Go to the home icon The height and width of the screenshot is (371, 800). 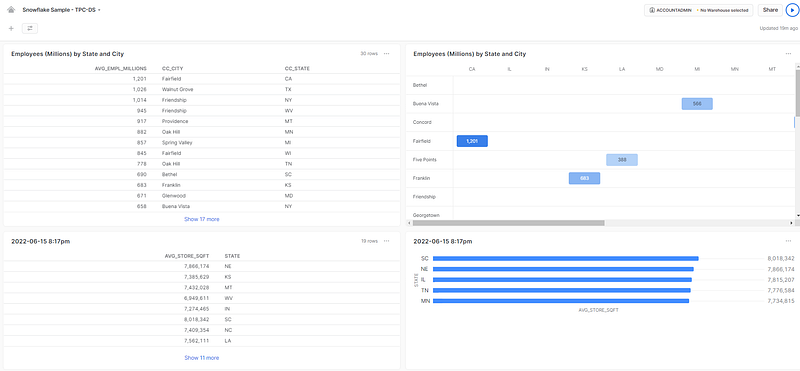click(11, 10)
